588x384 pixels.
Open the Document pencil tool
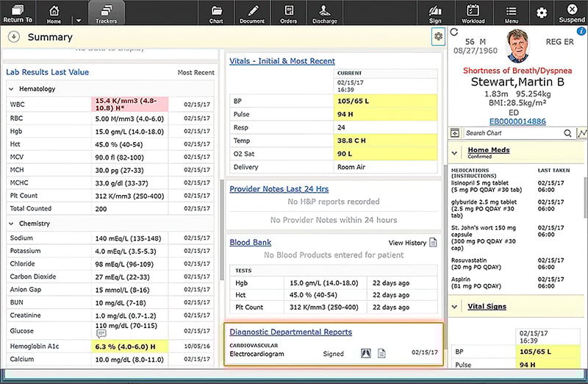[x=252, y=13]
